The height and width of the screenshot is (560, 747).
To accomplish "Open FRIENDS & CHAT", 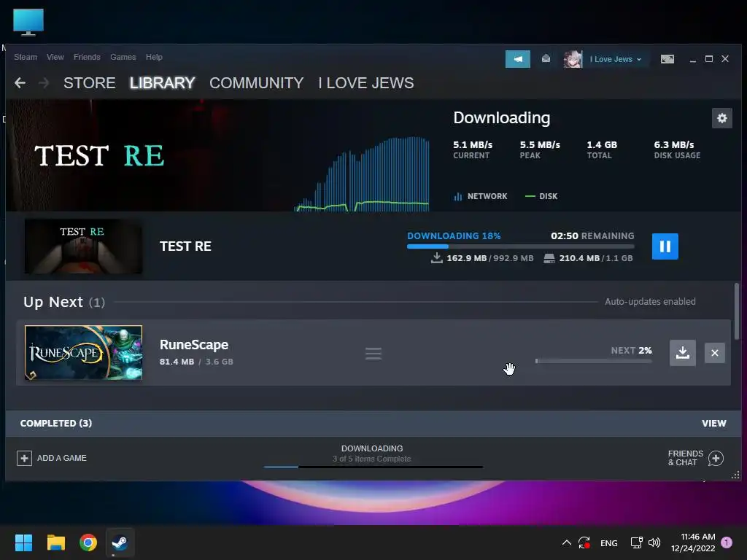I will point(695,458).
